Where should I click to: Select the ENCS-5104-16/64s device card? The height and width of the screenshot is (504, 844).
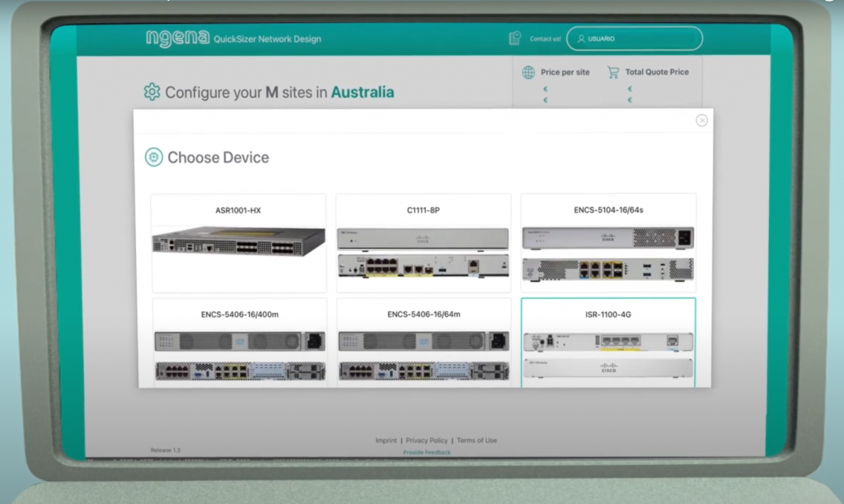coord(608,243)
